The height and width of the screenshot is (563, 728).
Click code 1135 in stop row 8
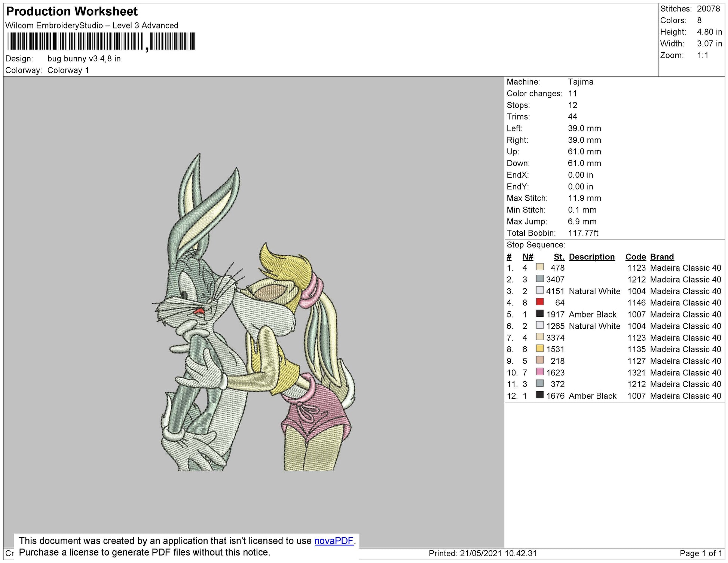point(637,349)
